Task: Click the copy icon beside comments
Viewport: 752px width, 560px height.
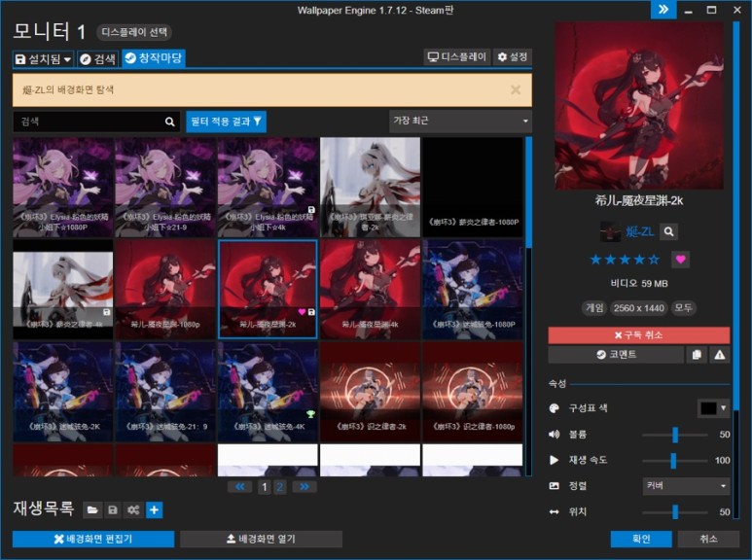Action: tap(697, 355)
